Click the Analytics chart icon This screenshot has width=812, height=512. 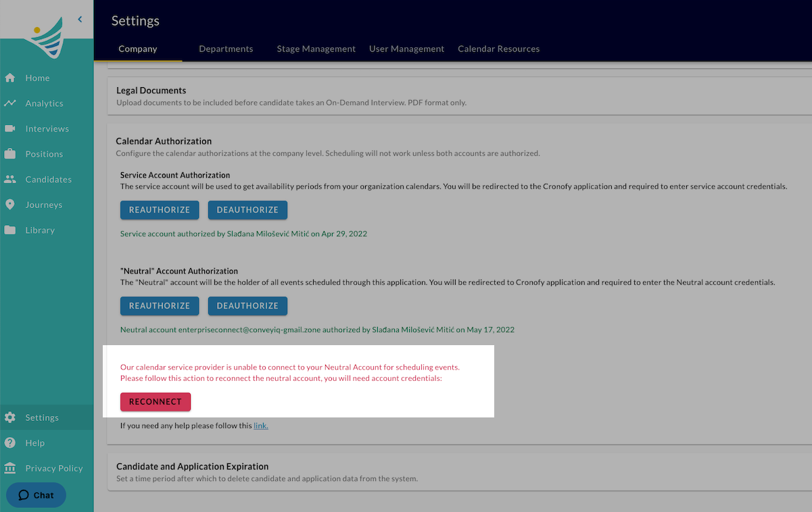pyautogui.click(x=10, y=103)
